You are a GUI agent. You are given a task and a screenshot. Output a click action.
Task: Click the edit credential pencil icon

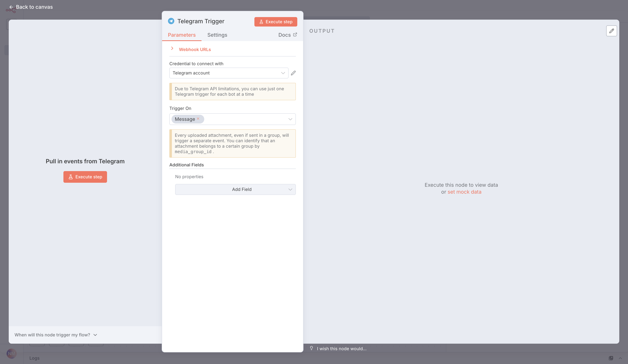tap(293, 73)
